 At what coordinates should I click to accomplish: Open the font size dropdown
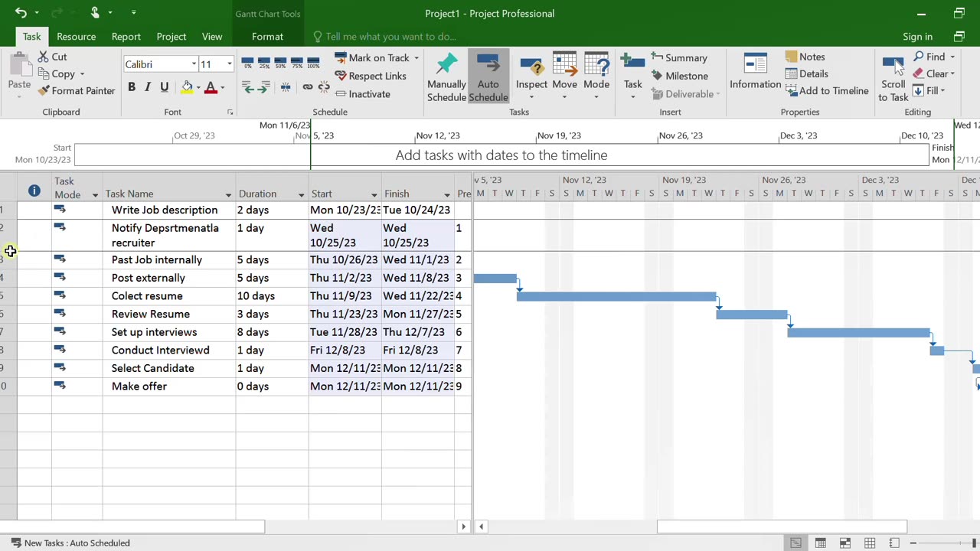pos(229,64)
